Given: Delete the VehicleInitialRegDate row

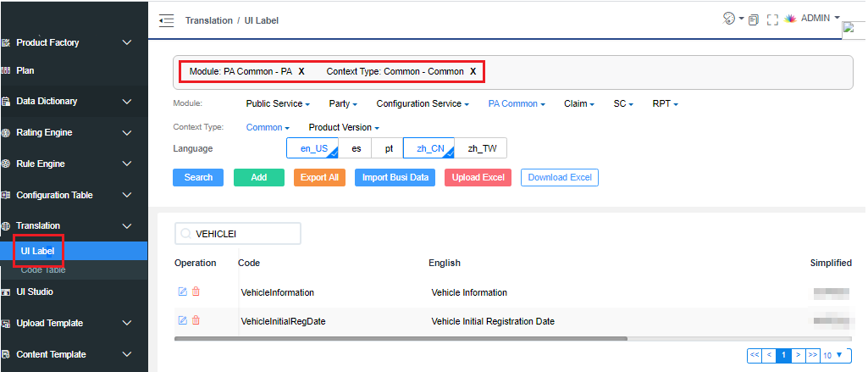Looking at the screenshot, I should [196, 320].
